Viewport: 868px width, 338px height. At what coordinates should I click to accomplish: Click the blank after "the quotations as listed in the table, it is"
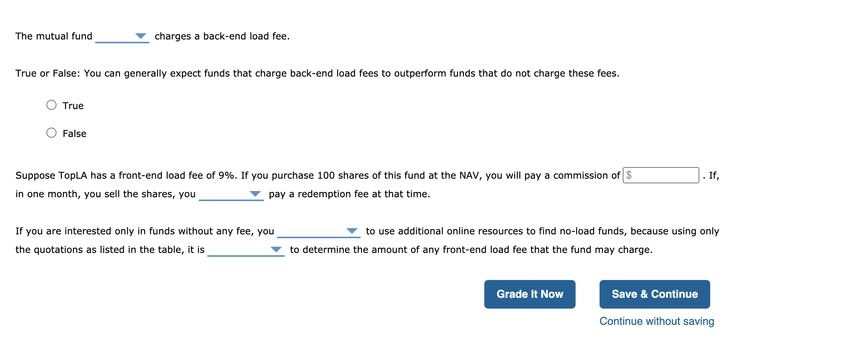click(247, 251)
